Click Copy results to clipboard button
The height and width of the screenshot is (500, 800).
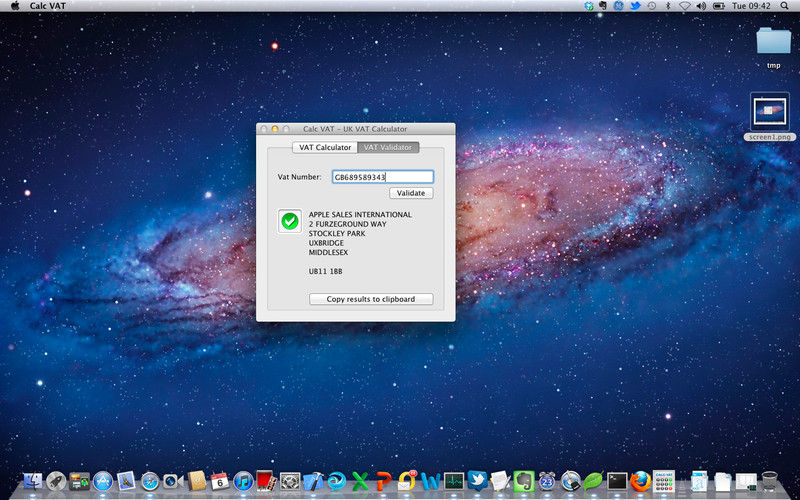coord(371,299)
